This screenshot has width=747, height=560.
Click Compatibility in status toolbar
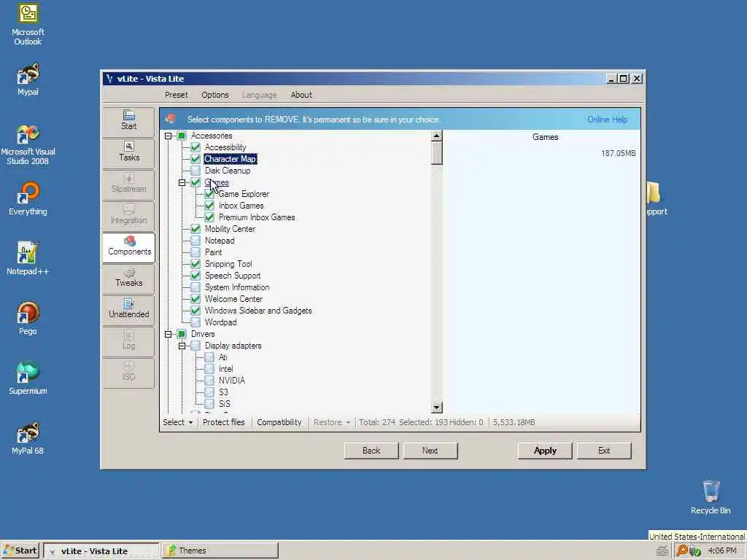pyautogui.click(x=279, y=422)
